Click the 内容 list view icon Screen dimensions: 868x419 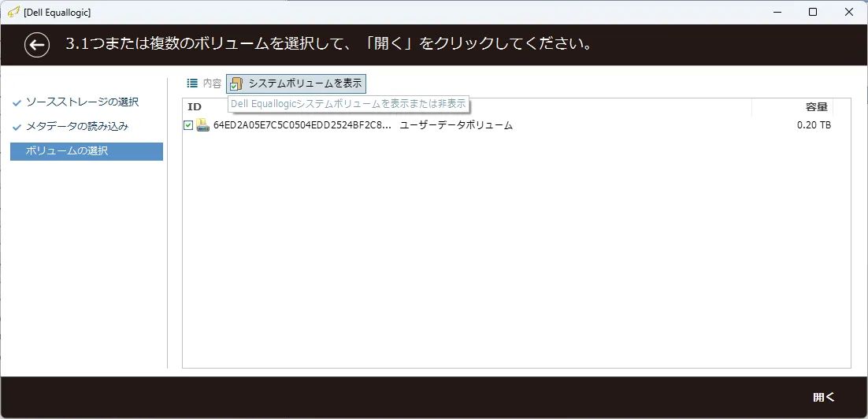coord(192,83)
